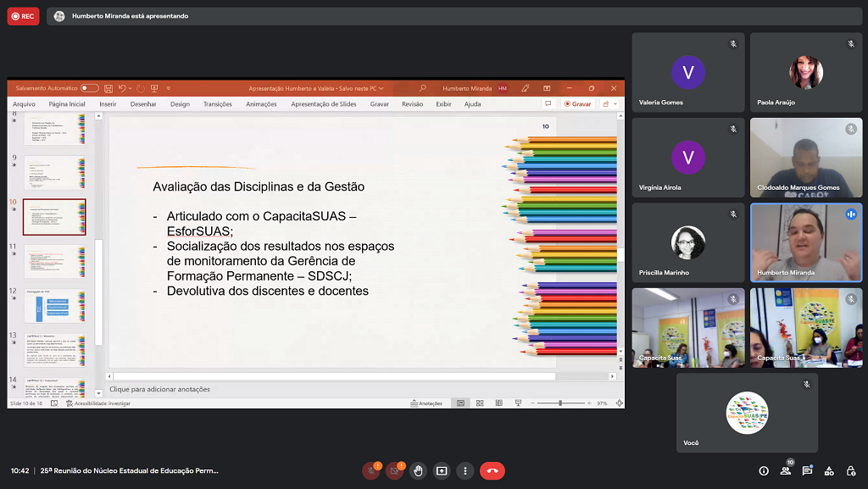Open the activities panel
The image size is (868, 489).
pyautogui.click(x=829, y=470)
